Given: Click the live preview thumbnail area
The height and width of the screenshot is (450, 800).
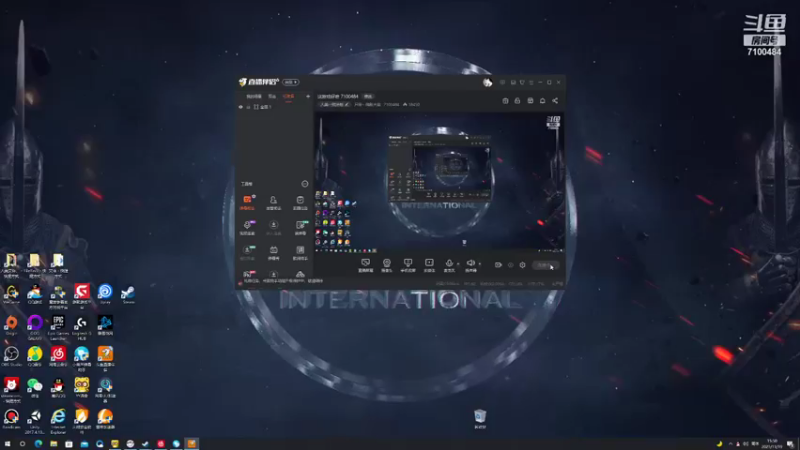Looking at the screenshot, I should (439, 182).
